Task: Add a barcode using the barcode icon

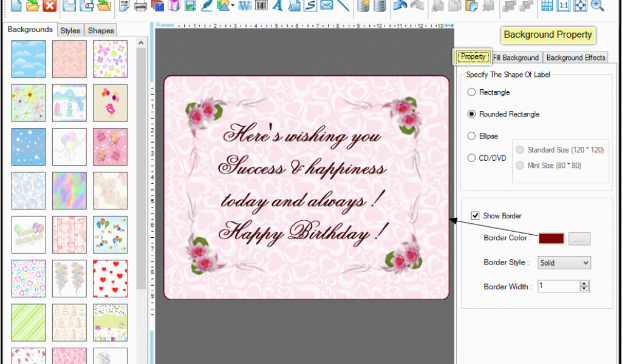Action: point(261,5)
